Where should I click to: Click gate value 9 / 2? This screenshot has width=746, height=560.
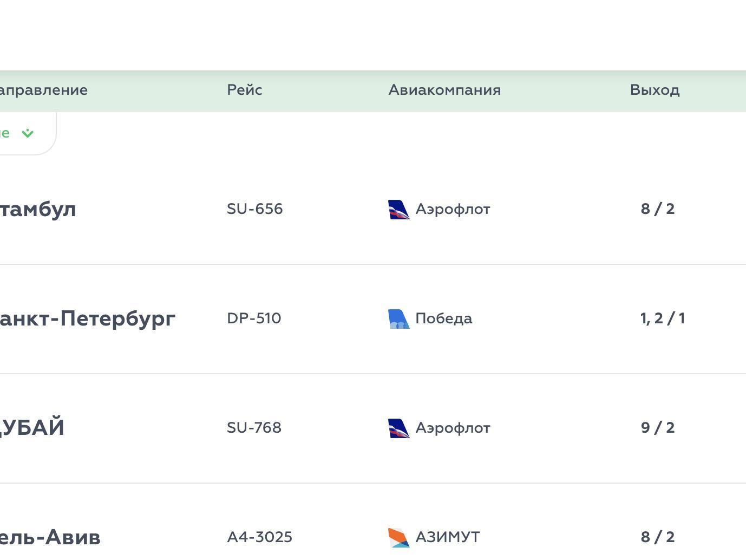pyautogui.click(x=657, y=428)
